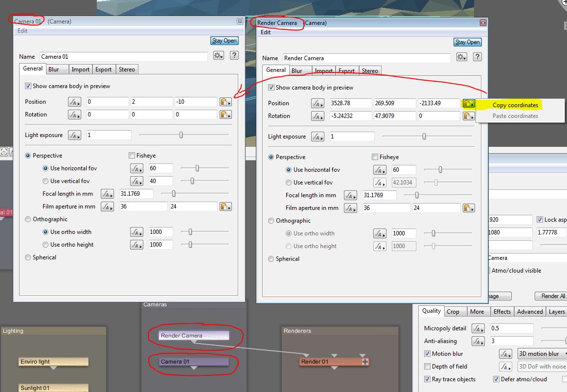The image size is (567, 392).
Task: Open animation button for Render Camera Focal length
Action: (350, 195)
